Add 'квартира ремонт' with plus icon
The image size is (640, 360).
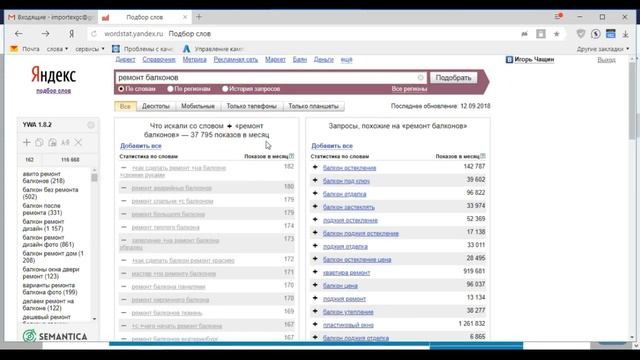pyautogui.click(x=315, y=272)
